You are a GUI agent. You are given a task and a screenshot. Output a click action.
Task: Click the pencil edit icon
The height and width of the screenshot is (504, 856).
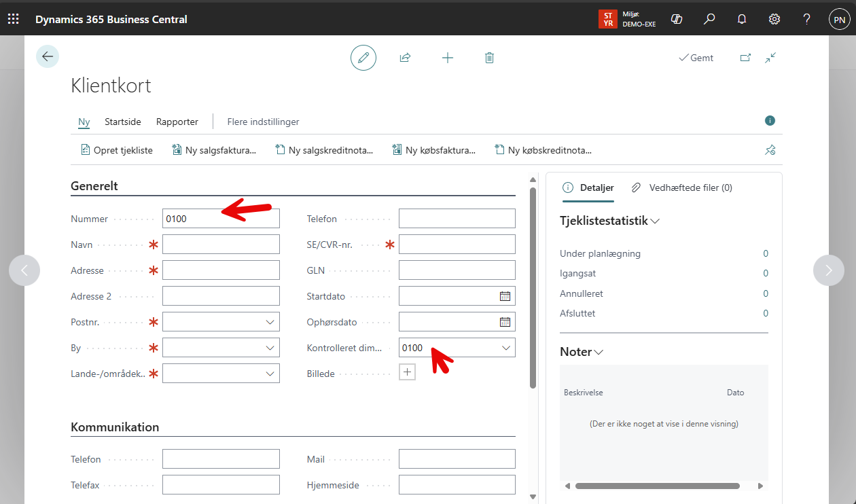[x=363, y=58]
